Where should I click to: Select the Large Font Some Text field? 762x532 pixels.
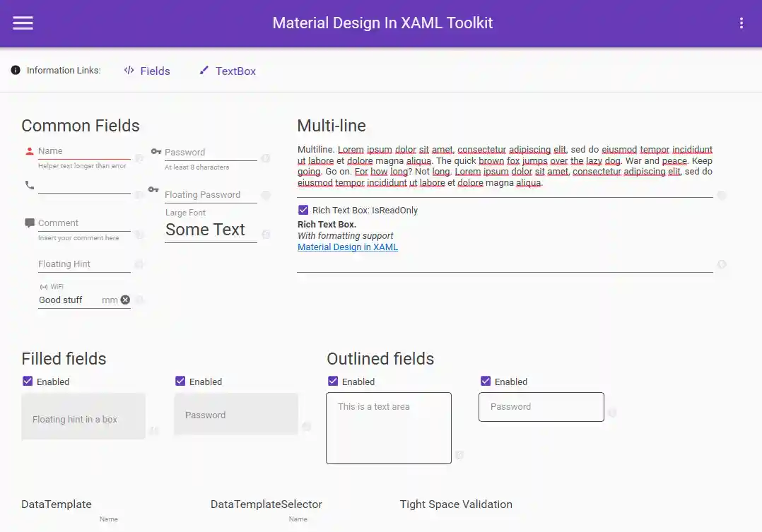tap(210, 230)
